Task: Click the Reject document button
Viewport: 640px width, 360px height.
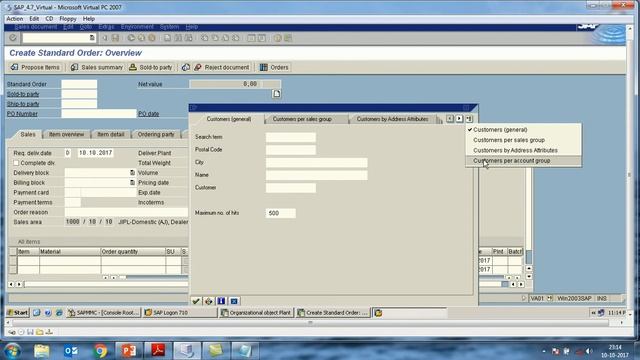Action: click(x=222, y=67)
